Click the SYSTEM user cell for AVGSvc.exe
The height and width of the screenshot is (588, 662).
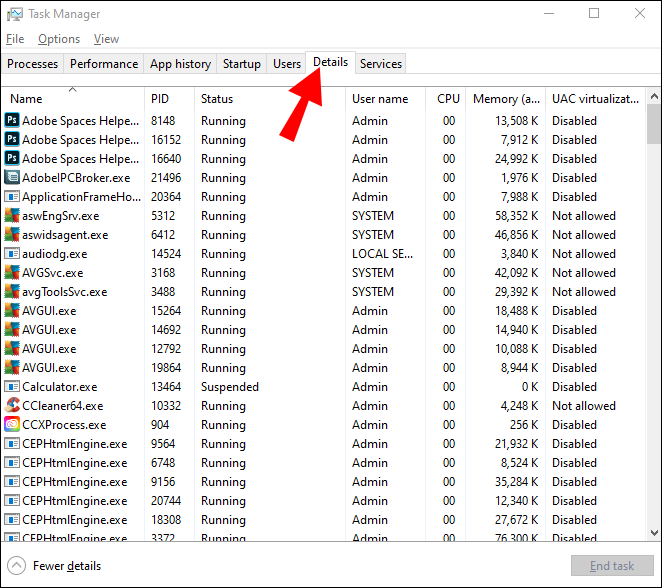(373, 273)
